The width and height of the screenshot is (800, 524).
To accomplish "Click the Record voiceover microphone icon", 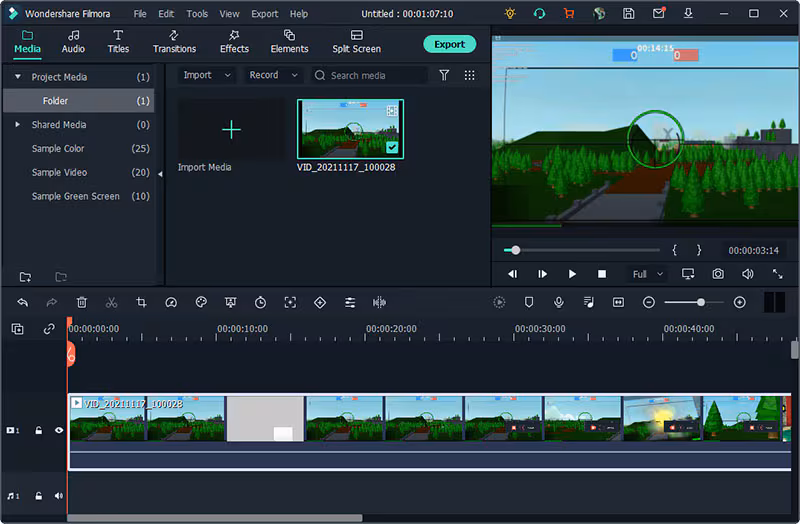I will coord(558,302).
